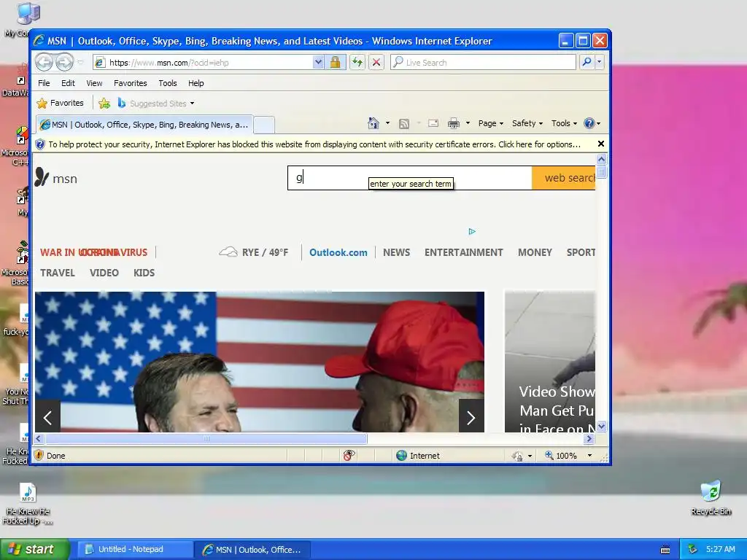View the security lock icon report

tap(336, 63)
